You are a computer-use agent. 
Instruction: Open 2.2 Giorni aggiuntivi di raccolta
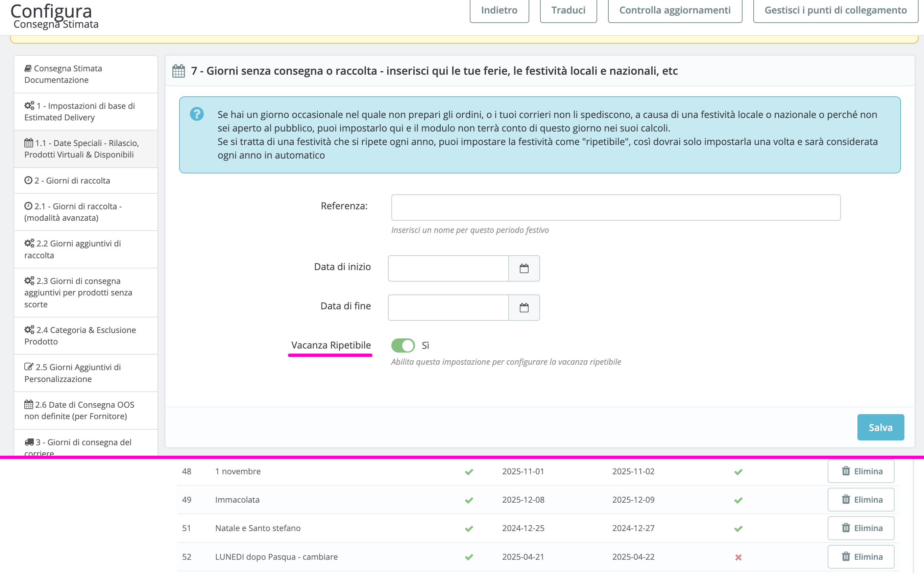pyautogui.click(x=86, y=249)
